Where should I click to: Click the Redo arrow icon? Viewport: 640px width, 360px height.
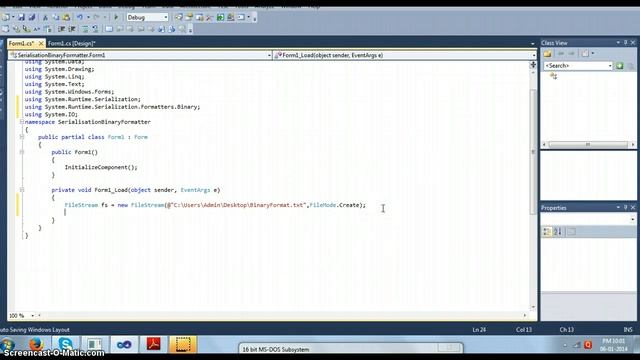pos(96,17)
